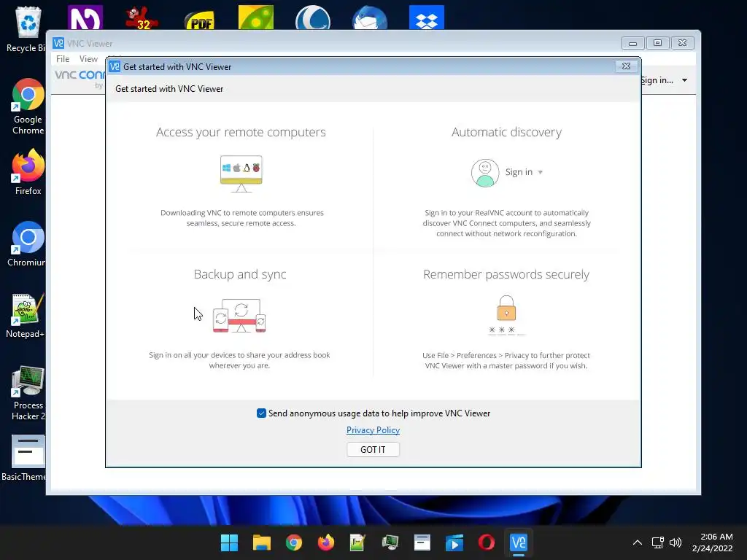This screenshot has height=560, width=747.
Task: Open the media player icon in taskbar
Action: tap(454, 542)
